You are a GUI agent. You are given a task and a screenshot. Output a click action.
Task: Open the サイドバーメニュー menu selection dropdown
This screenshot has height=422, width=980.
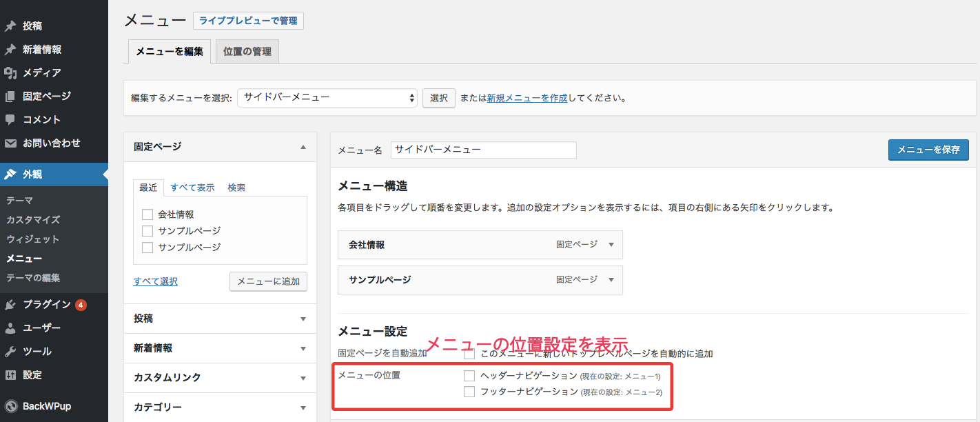point(327,98)
